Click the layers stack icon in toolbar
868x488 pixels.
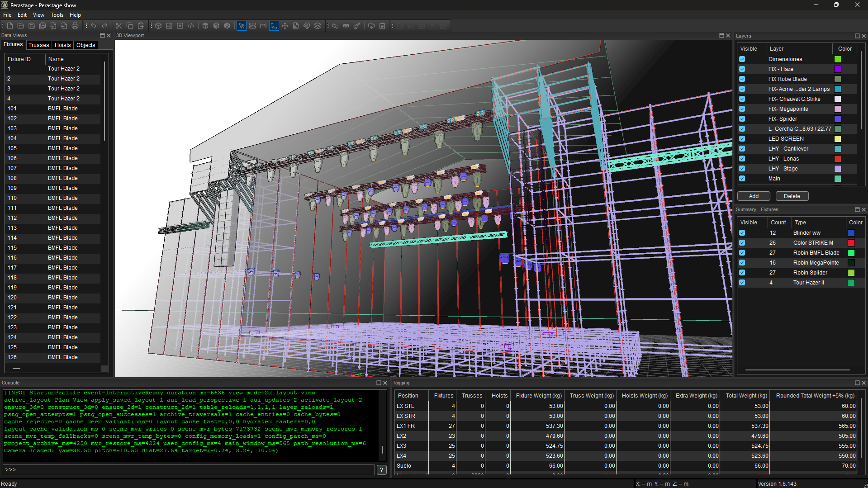318,26
